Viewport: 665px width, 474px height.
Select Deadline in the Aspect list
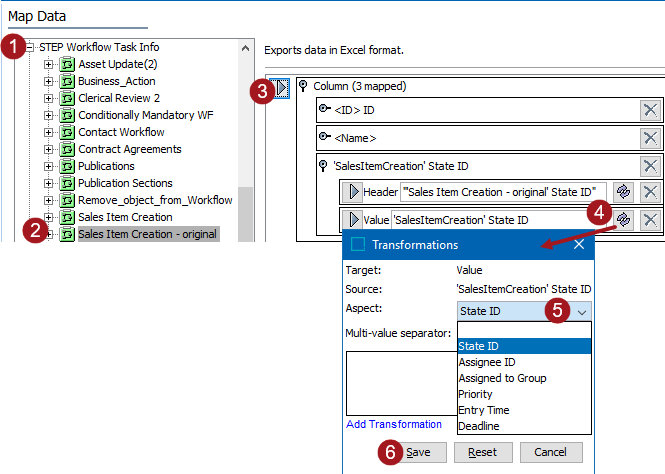(524, 426)
